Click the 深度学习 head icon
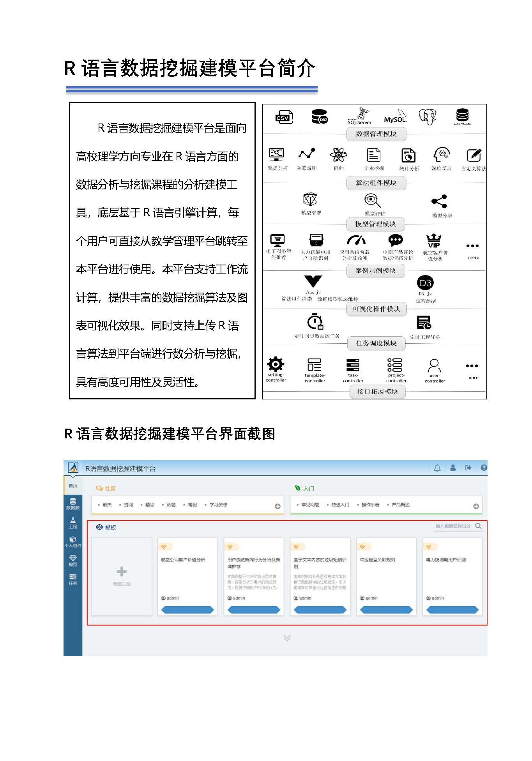Image resolution: width=532 pixels, height=761 pixels. pos(441,155)
